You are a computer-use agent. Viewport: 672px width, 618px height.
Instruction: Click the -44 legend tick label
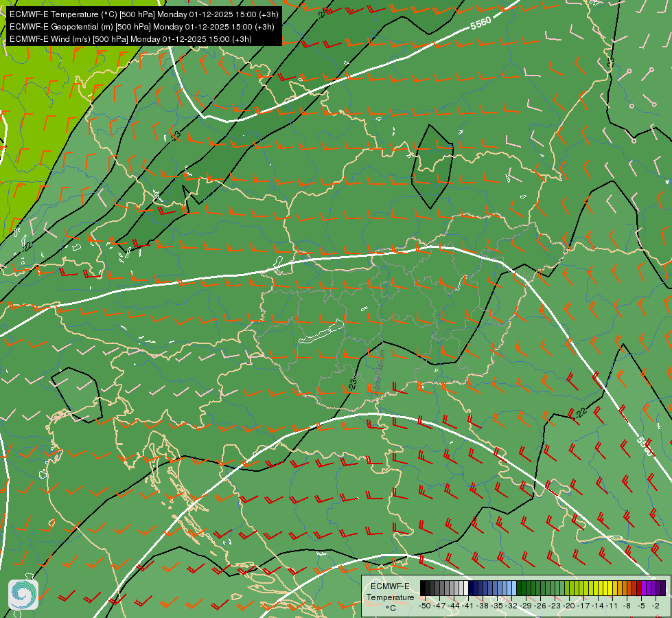(454, 606)
